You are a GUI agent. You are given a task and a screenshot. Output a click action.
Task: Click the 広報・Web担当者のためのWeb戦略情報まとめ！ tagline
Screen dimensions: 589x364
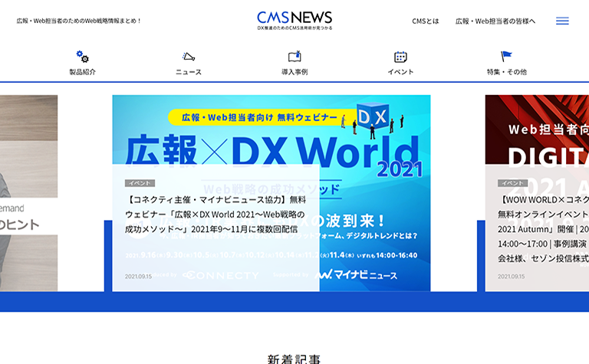[79, 21]
